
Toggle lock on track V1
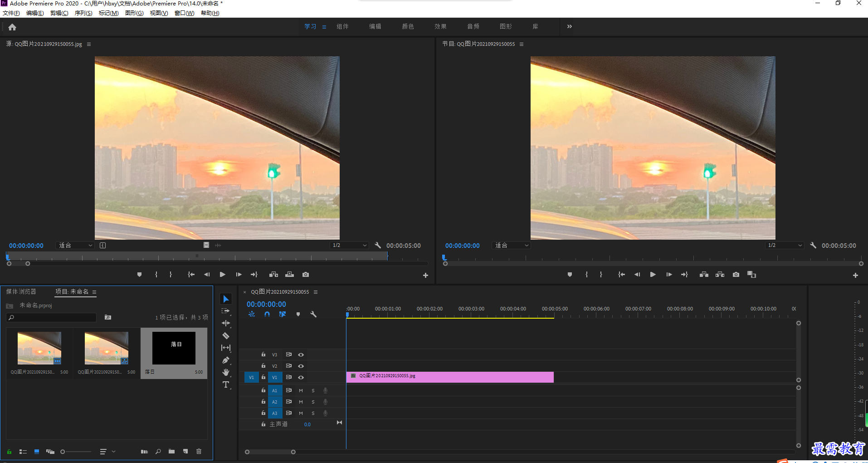coord(263,377)
